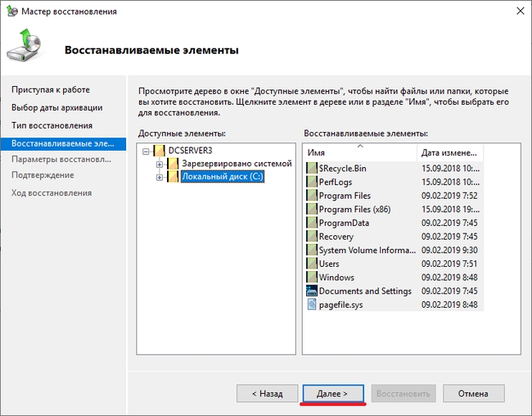The image size is (532, 416).
Task: Click the Windows folder icon
Action: [312, 277]
